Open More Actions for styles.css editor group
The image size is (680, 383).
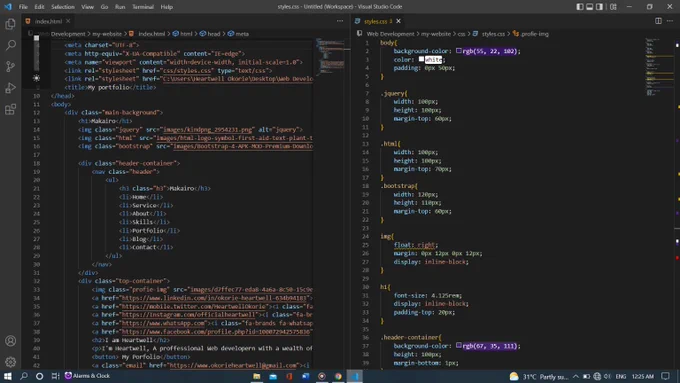click(x=670, y=21)
